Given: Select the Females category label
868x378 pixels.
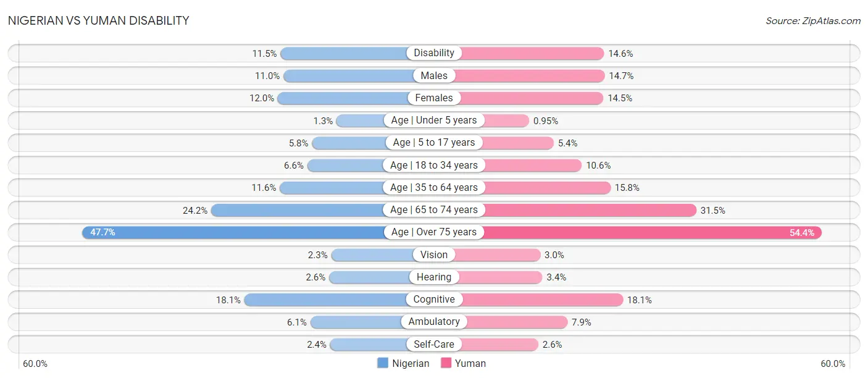Looking at the screenshot, I should point(434,98).
